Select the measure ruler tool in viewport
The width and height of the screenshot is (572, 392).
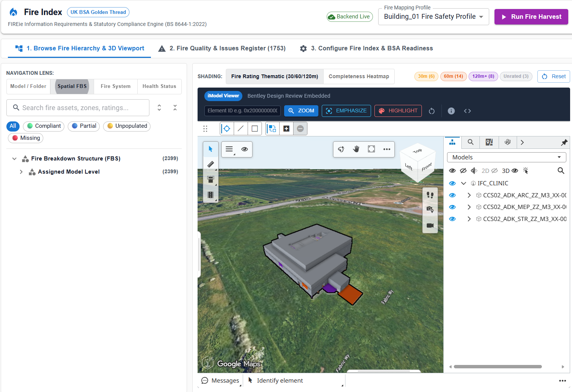pos(210,164)
